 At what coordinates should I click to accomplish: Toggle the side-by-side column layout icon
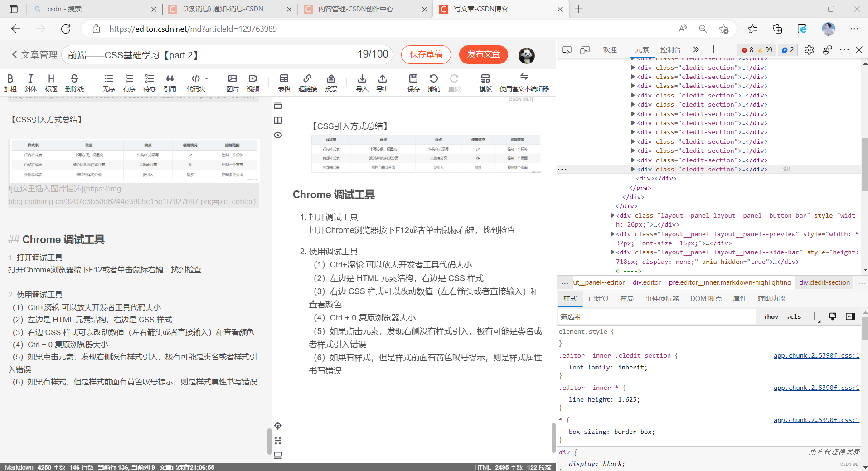(278, 120)
